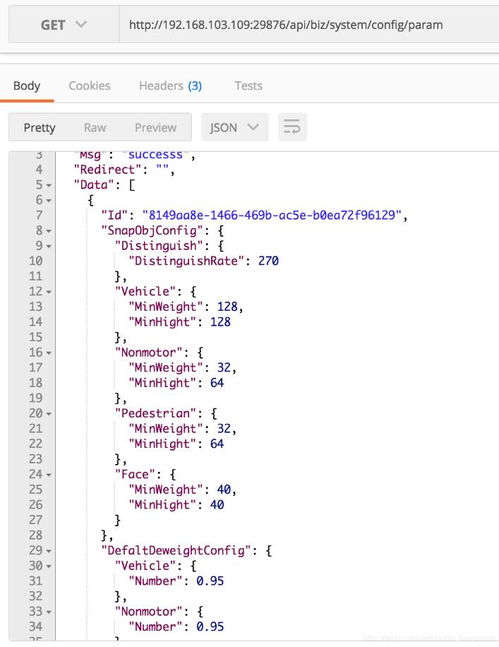This screenshot has height=647, width=499.
Task: Click the "Redirect" key on line 4
Action: [x=108, y=170]
